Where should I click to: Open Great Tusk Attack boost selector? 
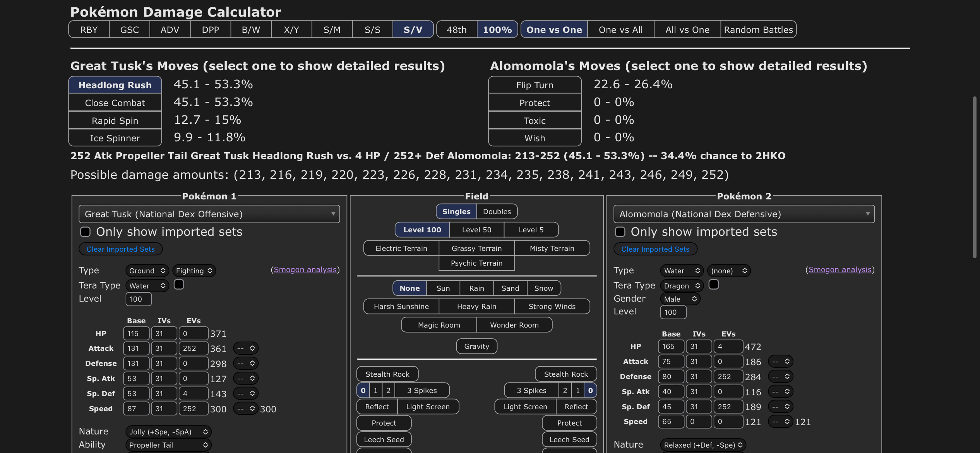[x=246, y=348]
